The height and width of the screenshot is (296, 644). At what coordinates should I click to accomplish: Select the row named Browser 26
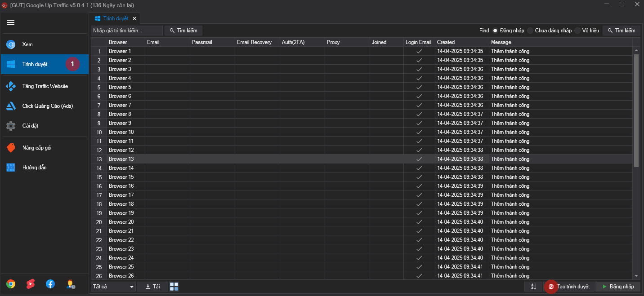pos(362,276)
